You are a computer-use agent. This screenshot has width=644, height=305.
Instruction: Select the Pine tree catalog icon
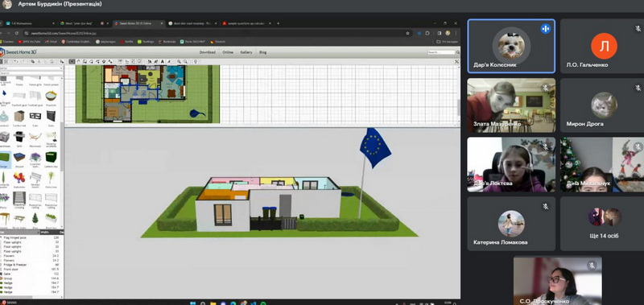tap(35, 219)
